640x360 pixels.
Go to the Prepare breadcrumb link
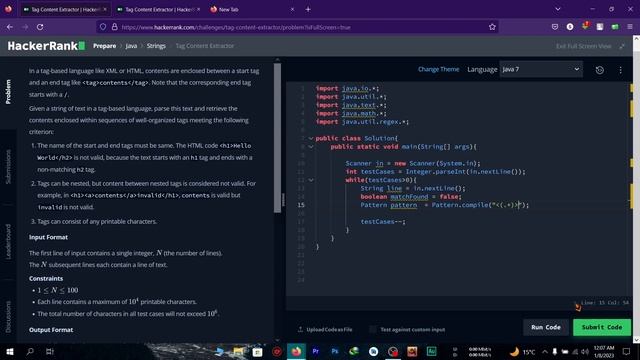[104, 46]
